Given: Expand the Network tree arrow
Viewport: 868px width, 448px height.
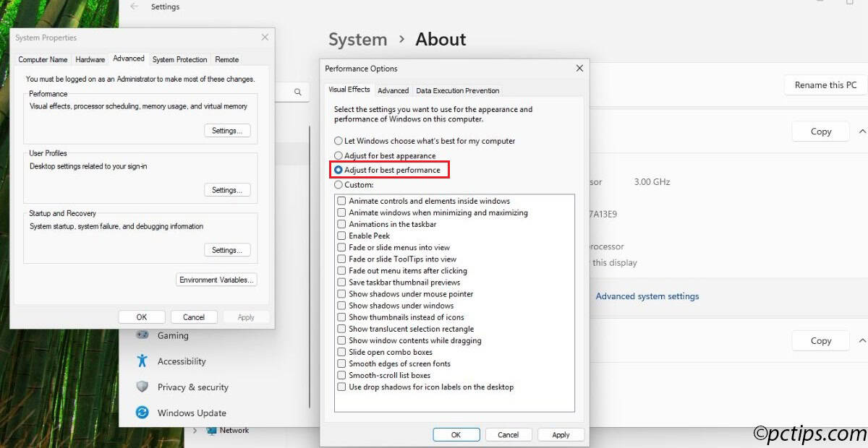Looking at the screenshot, I should pyautogui.click(x=195, y=431).
